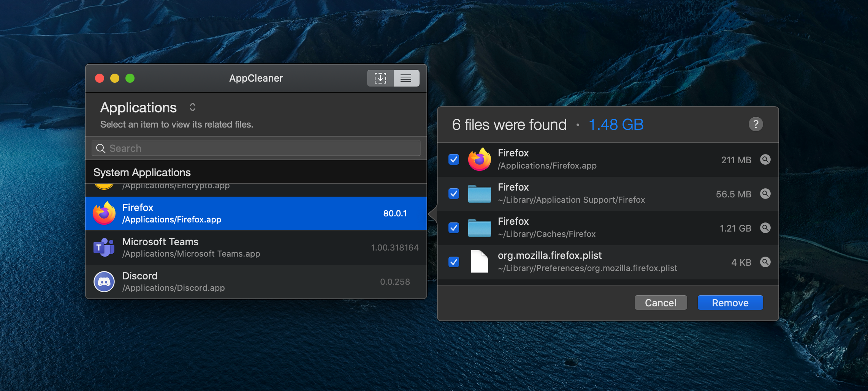Uncheck the Application Support/Firefox checkbox
The image size is (868, 391).
[454, 194]
